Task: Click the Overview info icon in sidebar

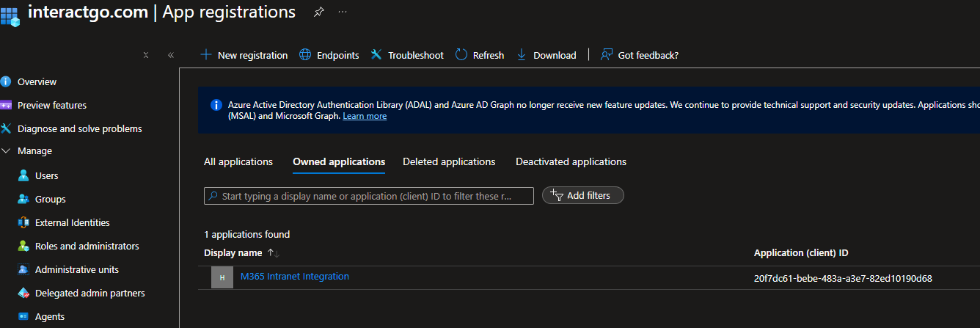Action: (x=6, y=81)
